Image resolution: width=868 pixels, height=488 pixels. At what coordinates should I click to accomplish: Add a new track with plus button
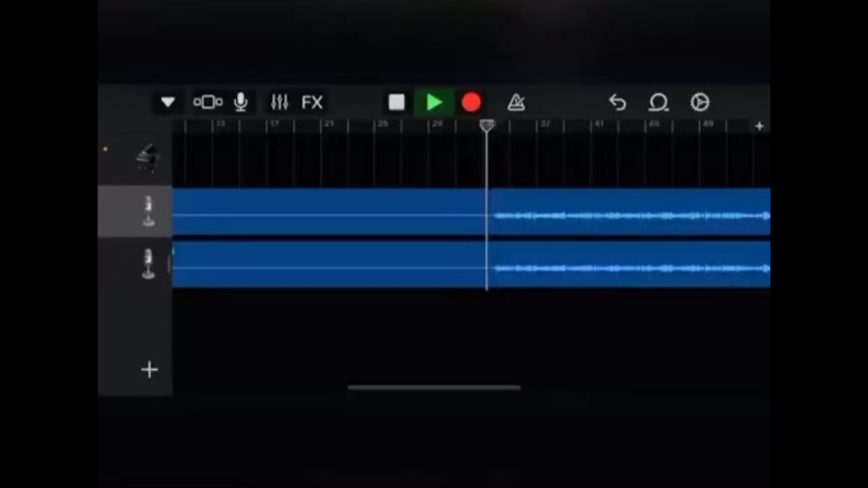[149, 370]
